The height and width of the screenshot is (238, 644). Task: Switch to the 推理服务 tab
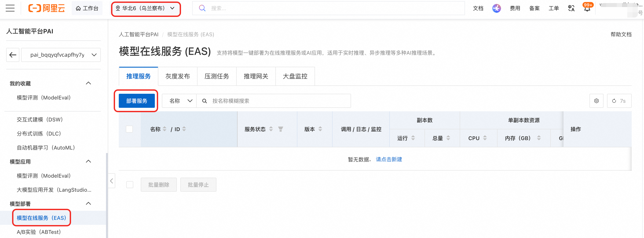[139, 76]
